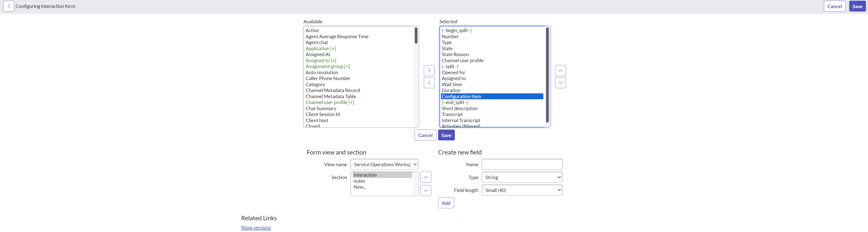Click Cancel below the field lists
This screenshot has width=868, height=232.
(425, 135)
